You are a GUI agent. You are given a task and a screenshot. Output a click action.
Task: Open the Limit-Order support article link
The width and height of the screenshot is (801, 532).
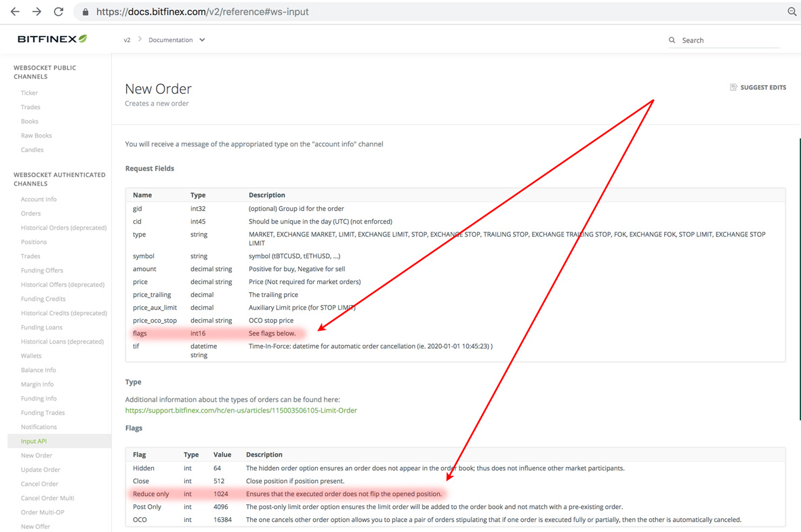point(241,410)
